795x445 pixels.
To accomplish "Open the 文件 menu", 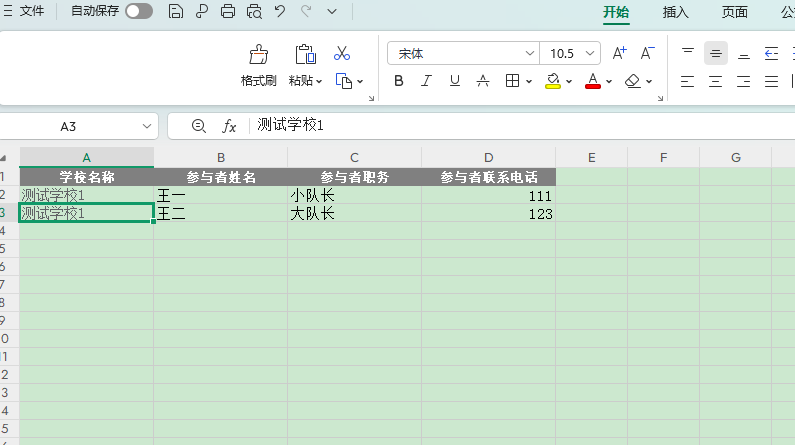I will [24, 12].
